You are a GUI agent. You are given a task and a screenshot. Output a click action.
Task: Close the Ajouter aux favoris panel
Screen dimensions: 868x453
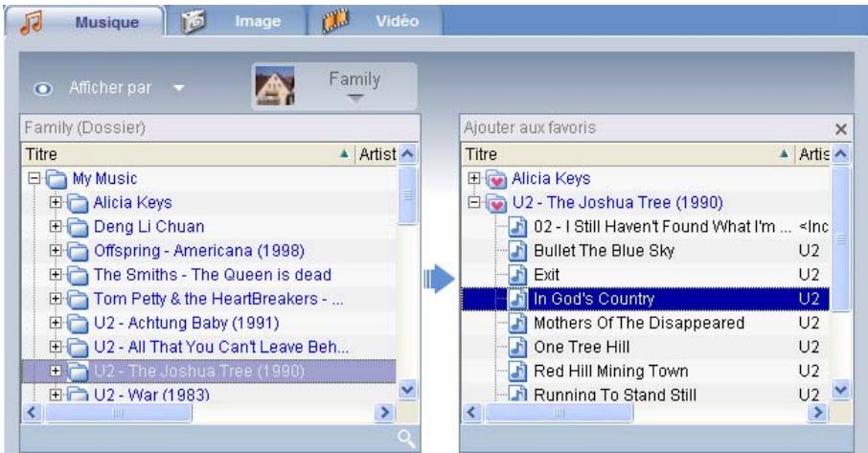tap(841, 129)
